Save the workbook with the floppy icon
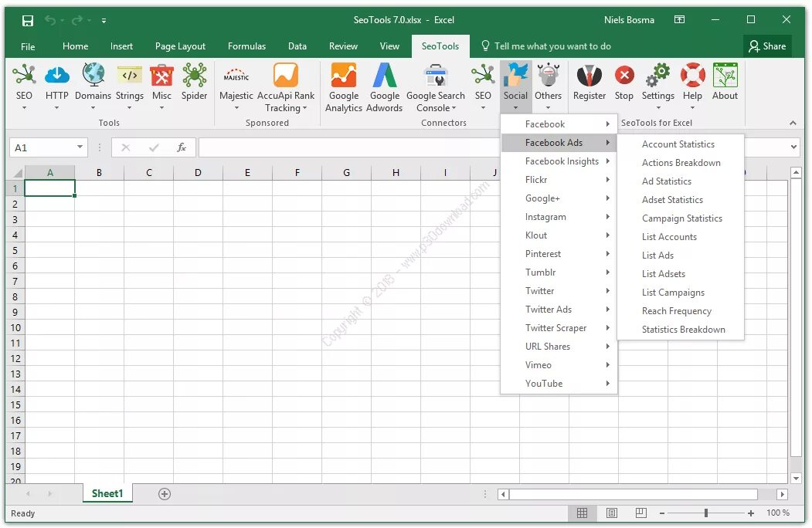Viewport: 812px width, 528px height. [x=28, y=20]
